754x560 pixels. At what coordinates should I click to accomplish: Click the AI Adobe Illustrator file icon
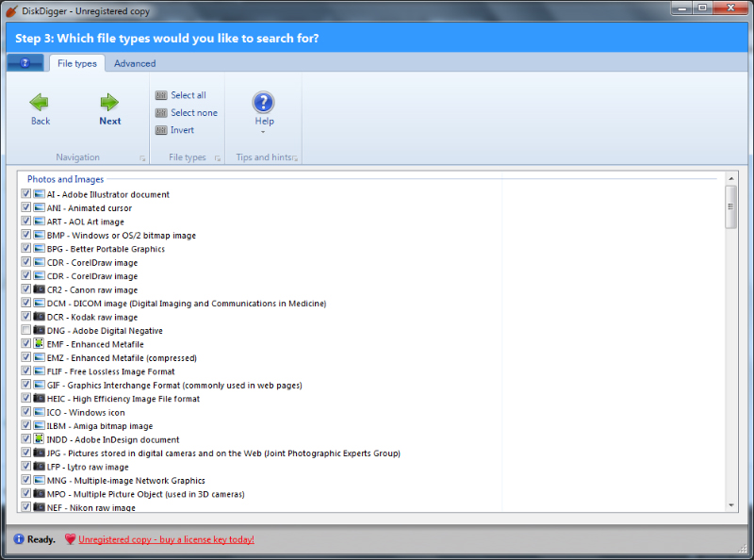pyautogui.click(x=39, y=194)
